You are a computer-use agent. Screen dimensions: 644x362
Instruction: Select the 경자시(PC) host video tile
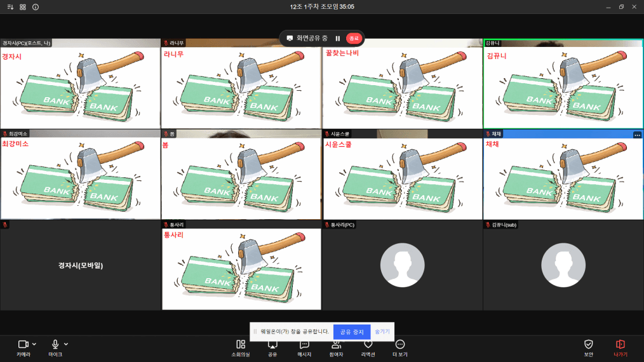81,84
